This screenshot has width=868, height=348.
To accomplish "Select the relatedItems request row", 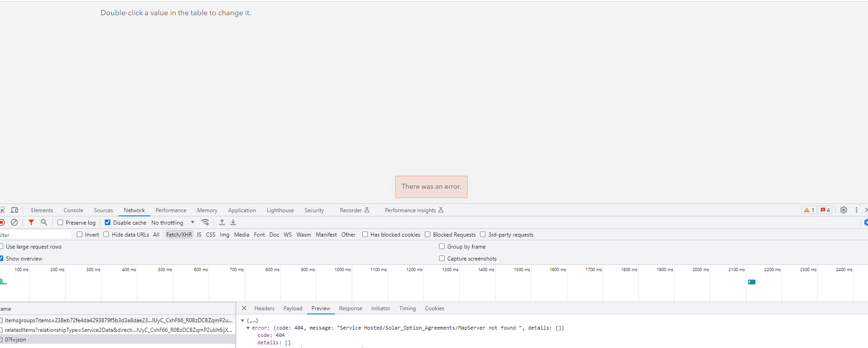I will [x=118, y=330].
